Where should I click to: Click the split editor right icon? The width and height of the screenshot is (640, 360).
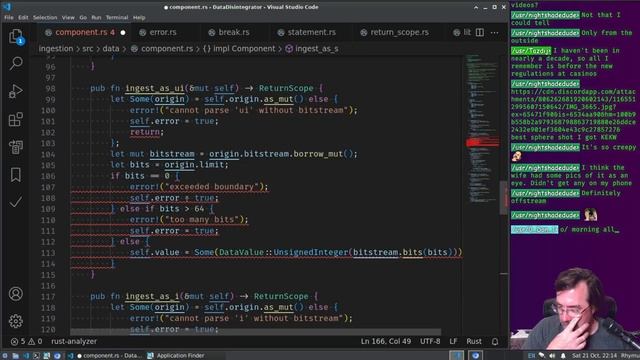pyautogui.click(x=480, y=32)
